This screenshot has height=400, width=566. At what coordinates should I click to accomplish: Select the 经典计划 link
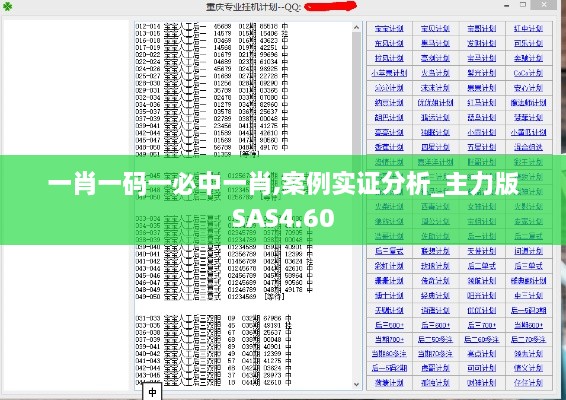point(435,295)
